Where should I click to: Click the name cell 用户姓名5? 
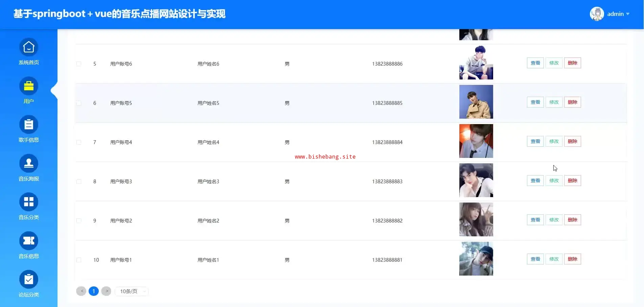208,103
